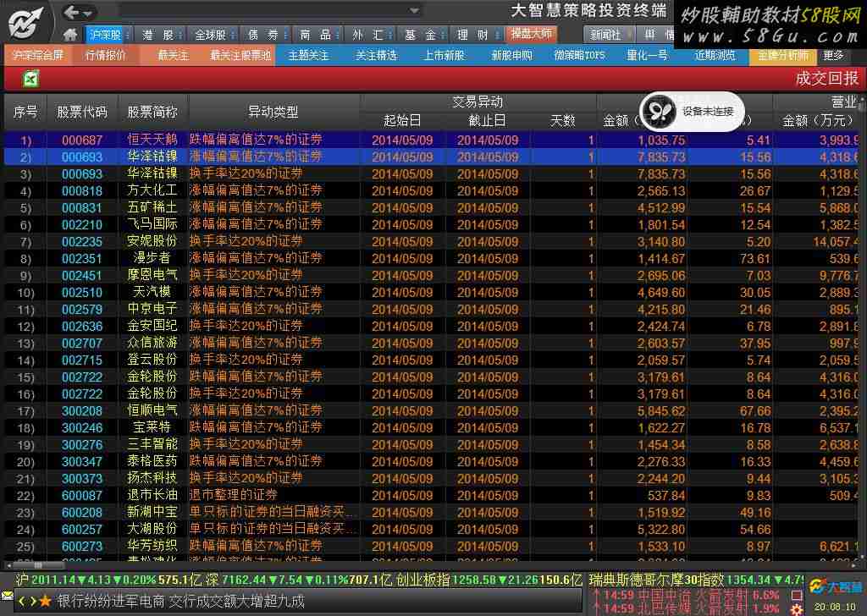Click the 截止日 column header
Image resolution: width=867 pixels, height=616 pixels.
(487, 120)
